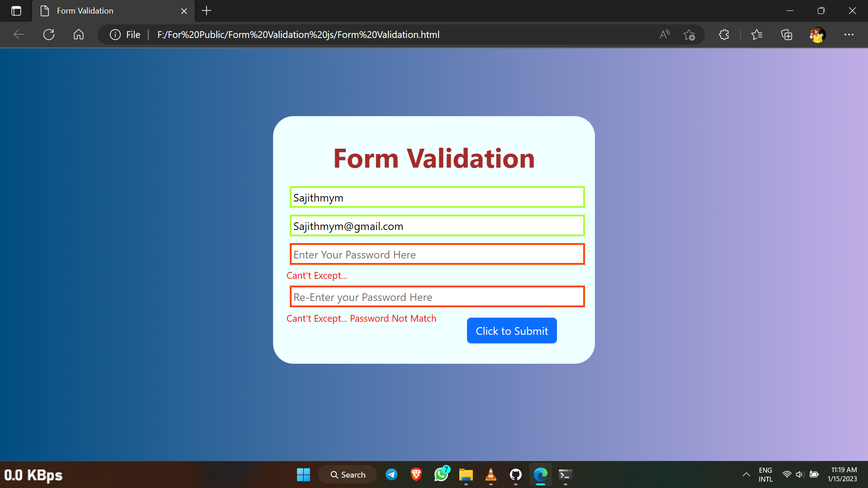Launch VLC media player
This screenshot has height=488, width=868.
point(491,474)
